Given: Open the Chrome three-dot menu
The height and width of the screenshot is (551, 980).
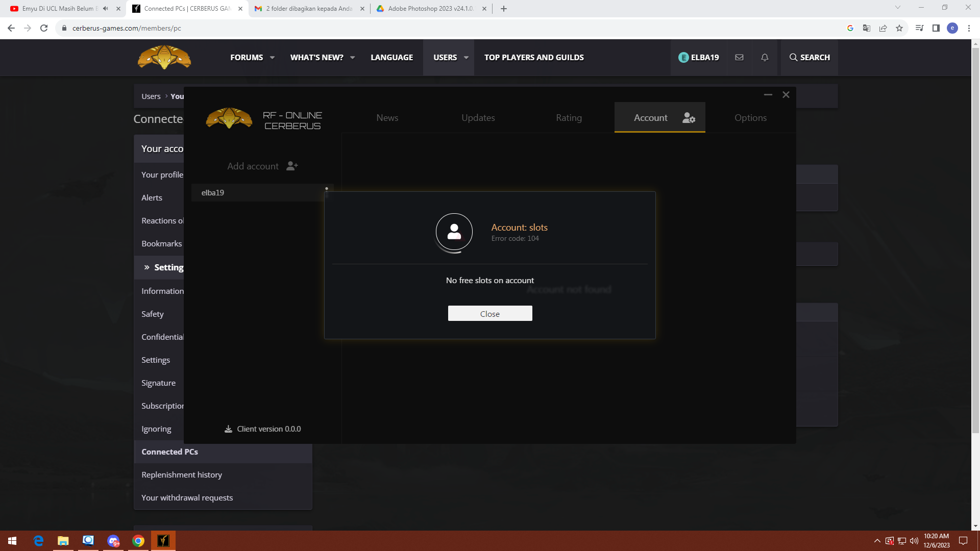Looking at the screenshot, I should tap(969, 28).
